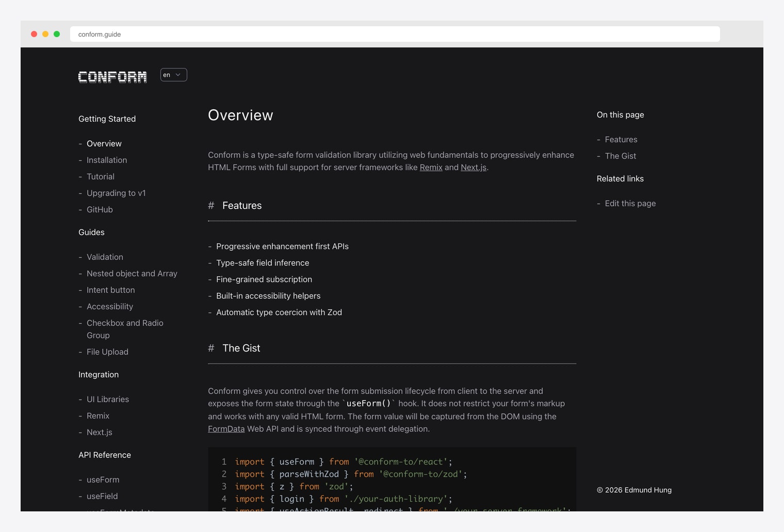
Task: Open the Accessibility guide
Action: (110, 306)
